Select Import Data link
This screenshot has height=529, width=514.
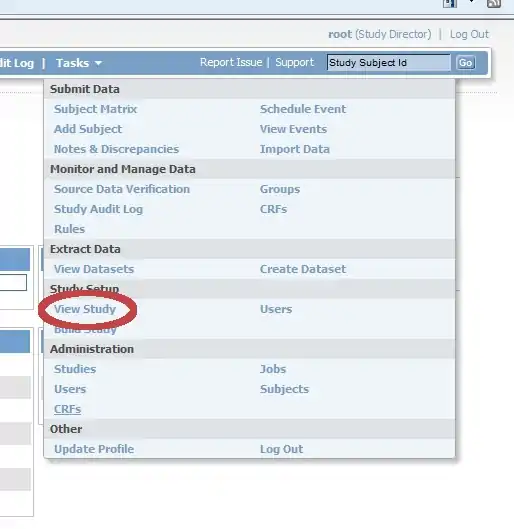[x=294, y=149]
